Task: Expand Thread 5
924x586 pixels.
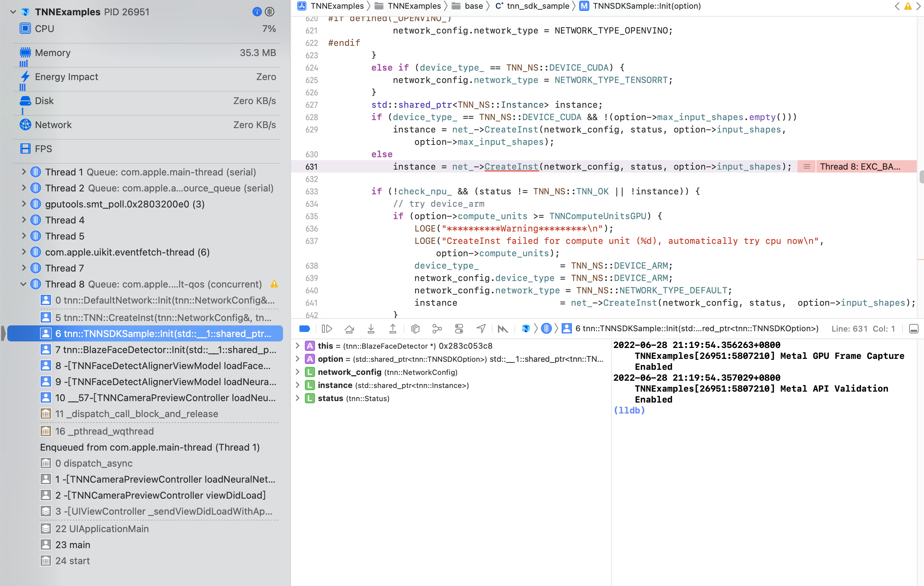Action: pyautogui.click(x=24, y=236)
